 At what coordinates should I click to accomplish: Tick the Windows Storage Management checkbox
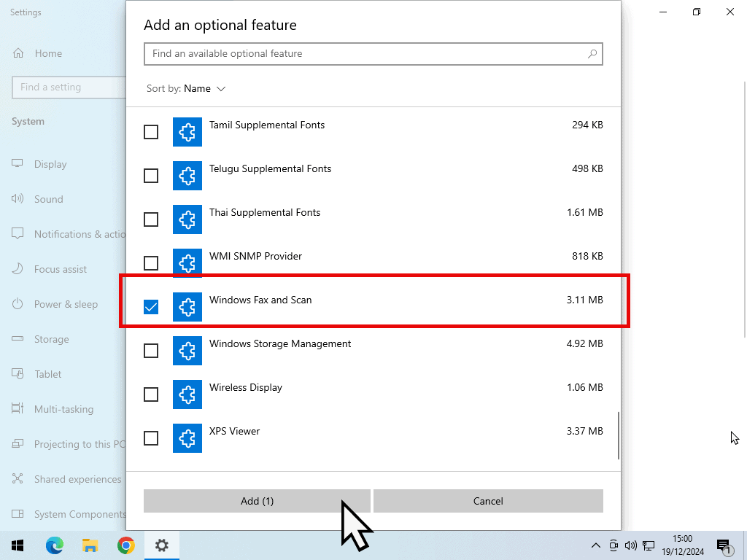pos(151,351)
